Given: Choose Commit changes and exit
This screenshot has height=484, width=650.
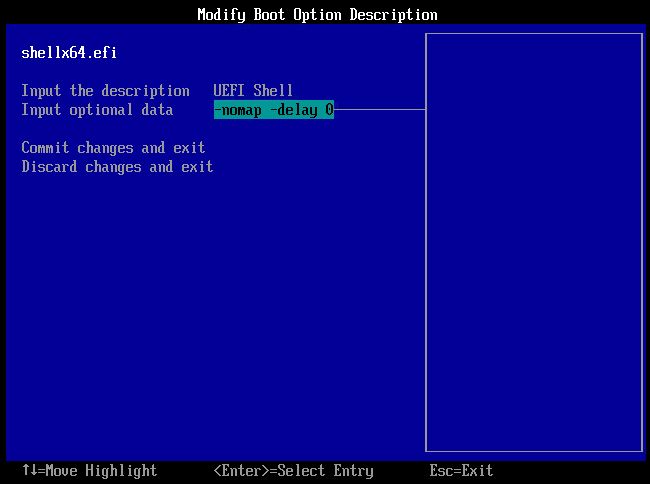Looking at the screenshot, I should [x=113, y=148].
